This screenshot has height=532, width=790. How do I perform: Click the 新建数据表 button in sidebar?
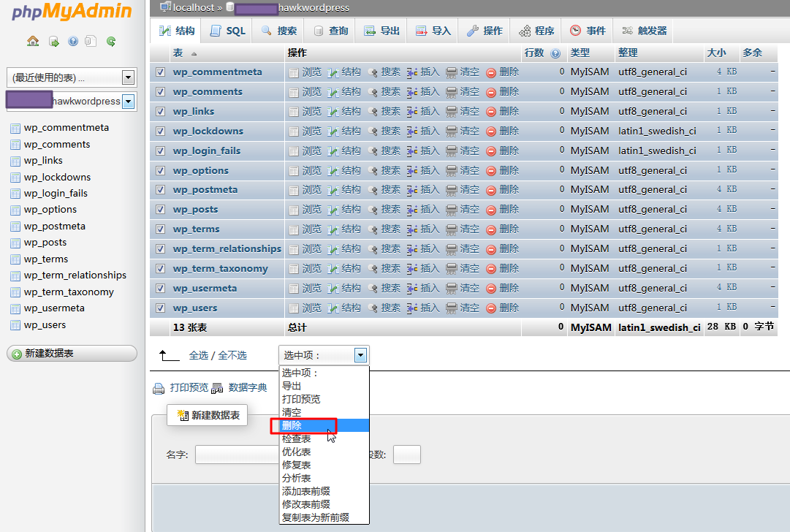(72, 354)
